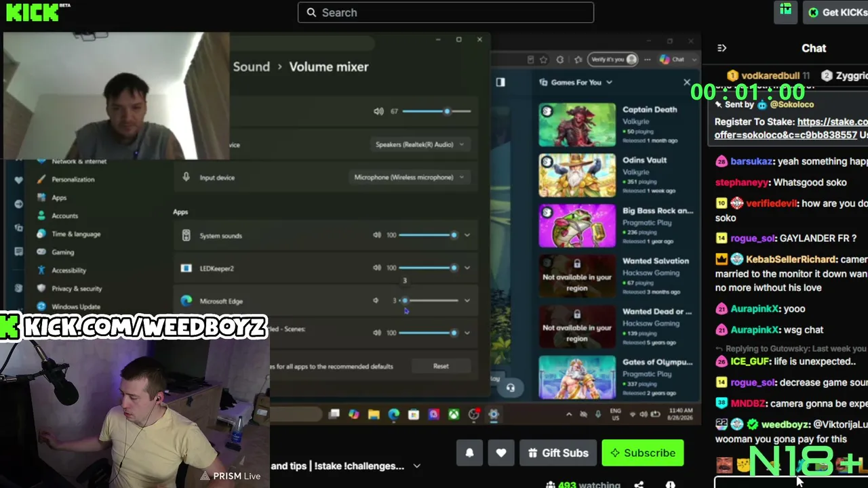Adjust the System sounds volume slider
Image resolution: width=868 pixels, height=488 pixels.
coord(427,235)
